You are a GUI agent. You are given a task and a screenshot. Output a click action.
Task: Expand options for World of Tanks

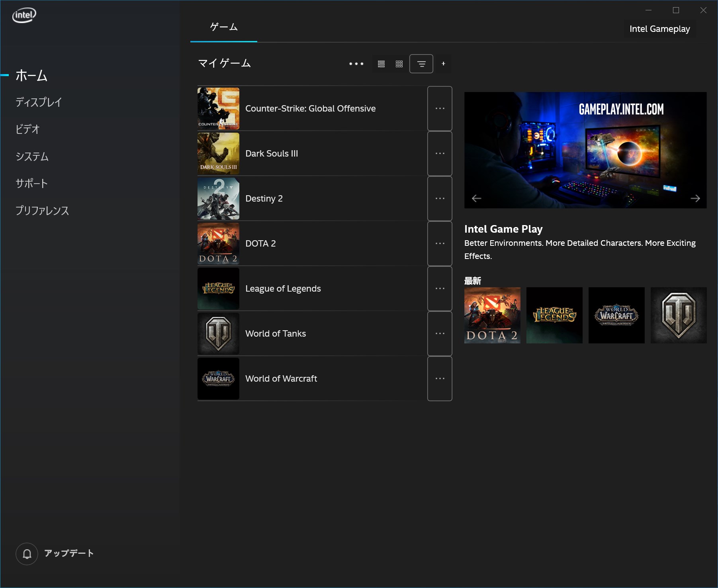[440, 333]
